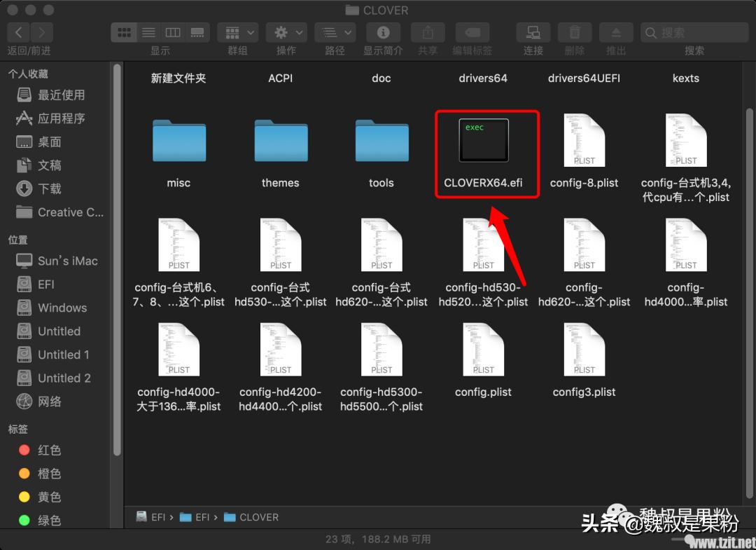Select the EFI volume in sidebar
The height and width of the screenshot is (550, 756).
pyautogui.click(x=46, y=284)
